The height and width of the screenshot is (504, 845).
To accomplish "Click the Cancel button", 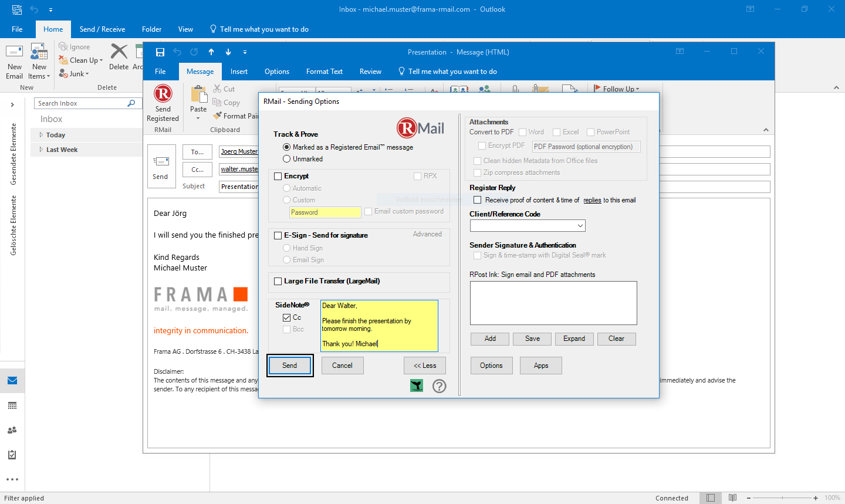I will (343, 366).
